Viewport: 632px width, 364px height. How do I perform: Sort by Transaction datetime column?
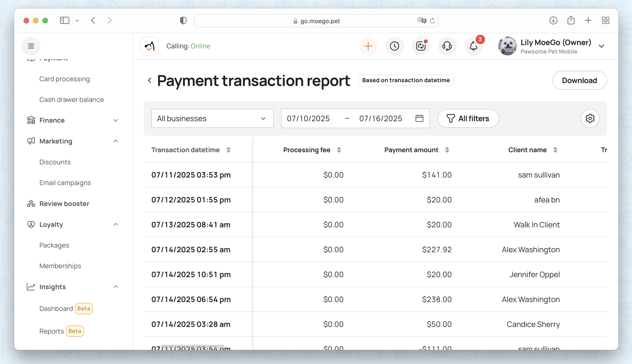(228, 150)
